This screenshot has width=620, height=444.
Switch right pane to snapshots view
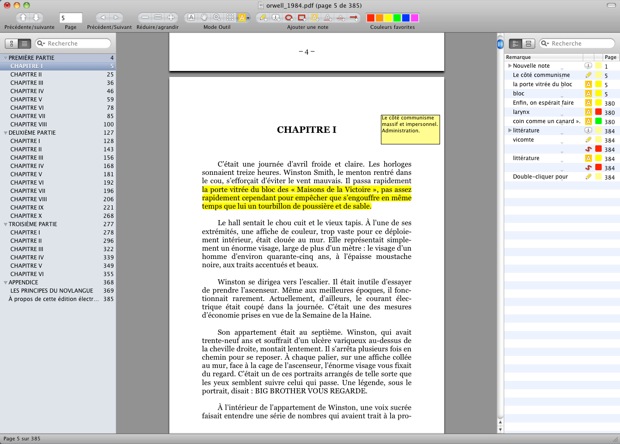pos(528,43)
